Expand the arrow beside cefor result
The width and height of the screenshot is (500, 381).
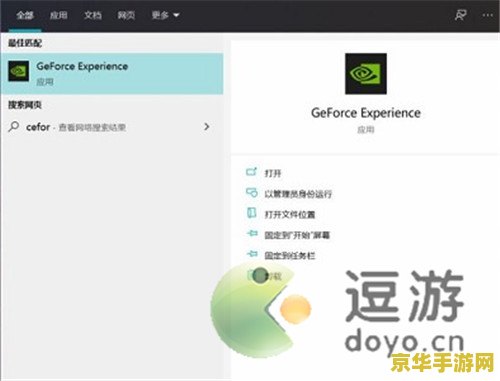pyautogui.click(x=207, y=127)
